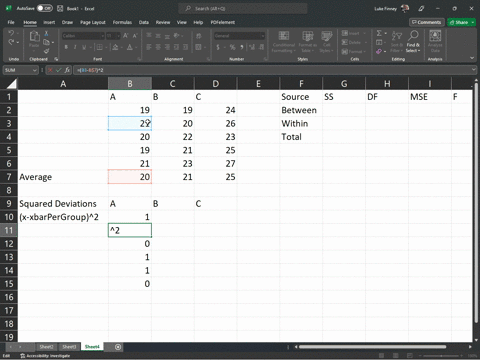This screenshot has height=360, width=480.
Task: Click the green Share button
Action: tap(461, 22)
